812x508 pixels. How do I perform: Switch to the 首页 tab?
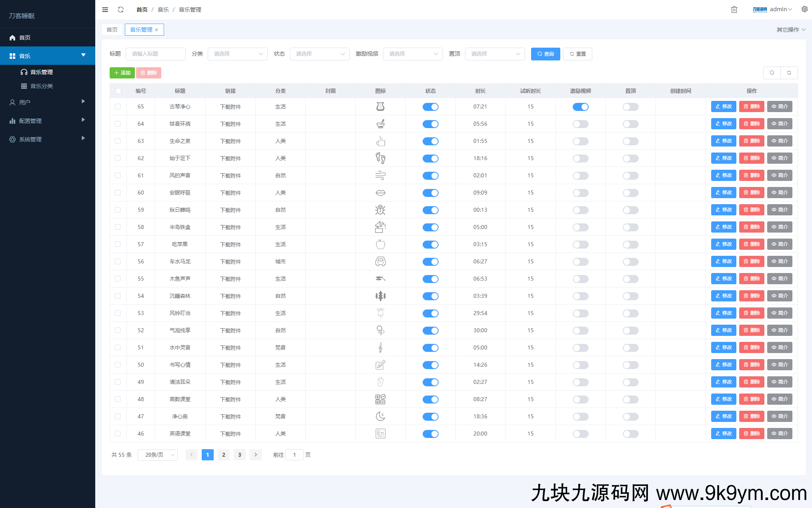112,29
